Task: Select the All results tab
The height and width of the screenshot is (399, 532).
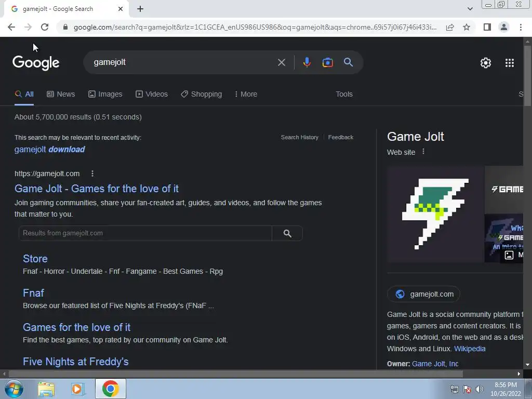Action: (24, 95)
